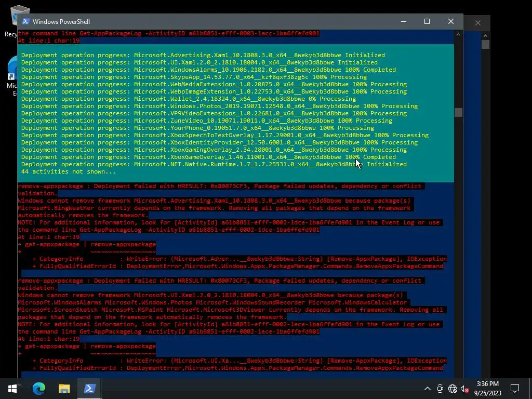Click the Meet Now tray icon
532x399 pixels.
(x=440, y=389)
